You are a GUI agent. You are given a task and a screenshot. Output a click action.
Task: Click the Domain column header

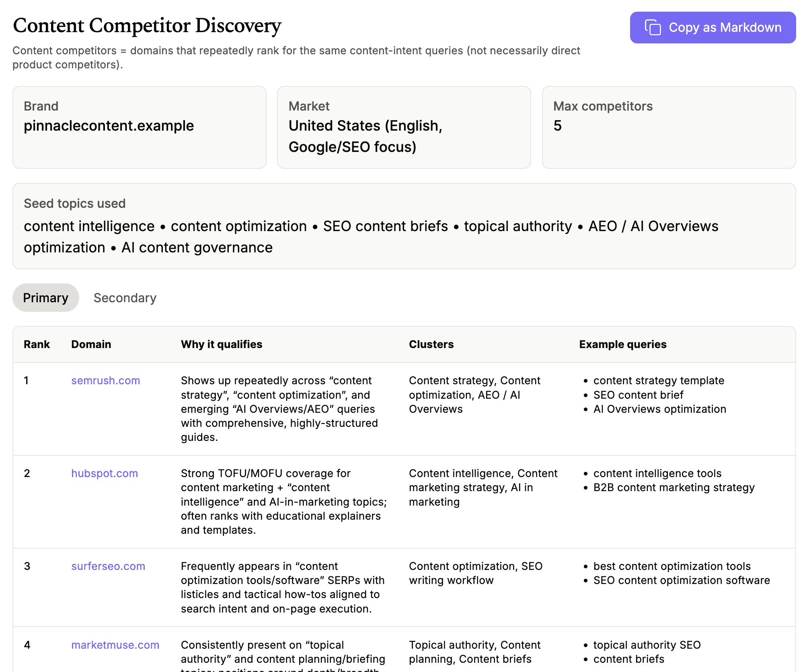(x=91, y=344)
